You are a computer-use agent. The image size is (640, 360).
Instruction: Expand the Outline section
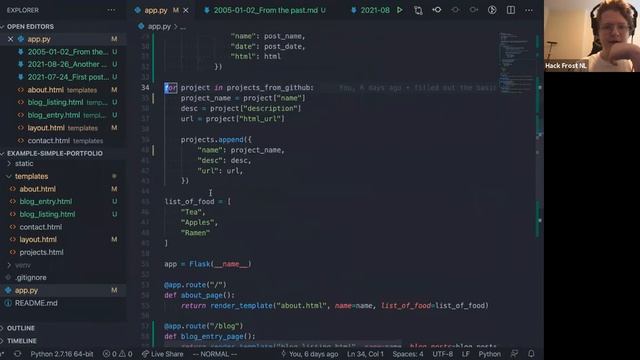(x=21, y=328)
